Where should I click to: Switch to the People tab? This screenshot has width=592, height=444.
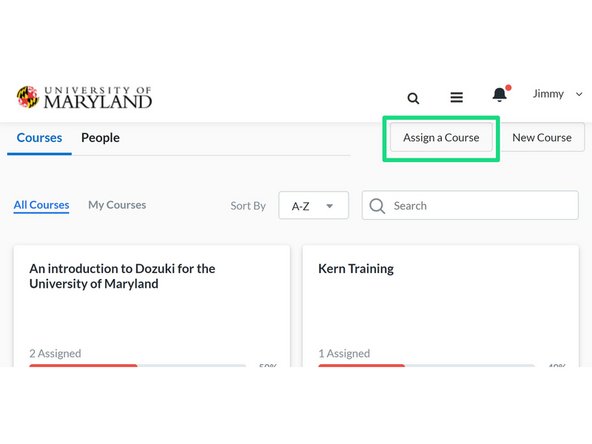pyautogui.click(x=100, y=138)
